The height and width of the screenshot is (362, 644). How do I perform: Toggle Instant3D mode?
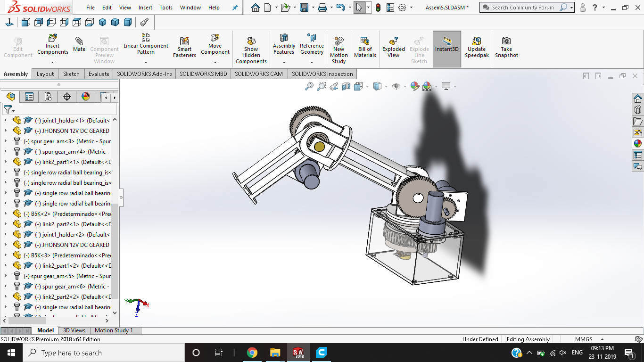click(x=446, y=49)
